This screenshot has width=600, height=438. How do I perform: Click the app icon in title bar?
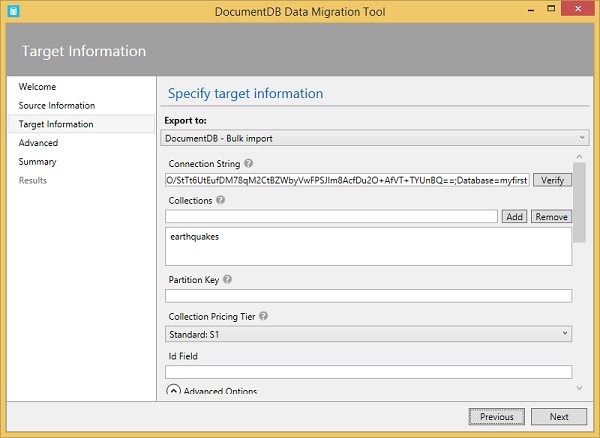(x=12, y=12)
